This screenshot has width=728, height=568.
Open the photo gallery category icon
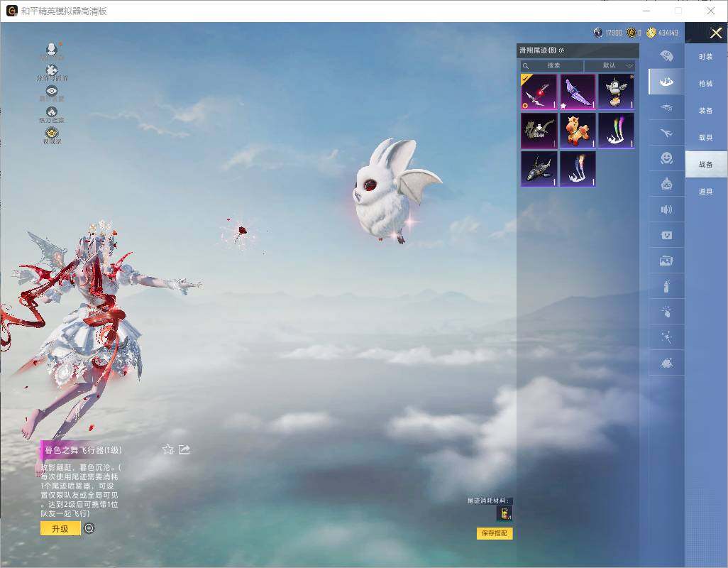pos(667,261)
